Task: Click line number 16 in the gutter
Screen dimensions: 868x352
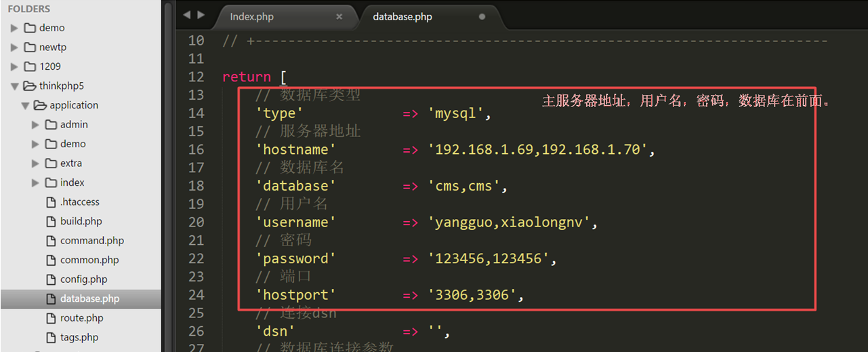Action: point(196,149)
